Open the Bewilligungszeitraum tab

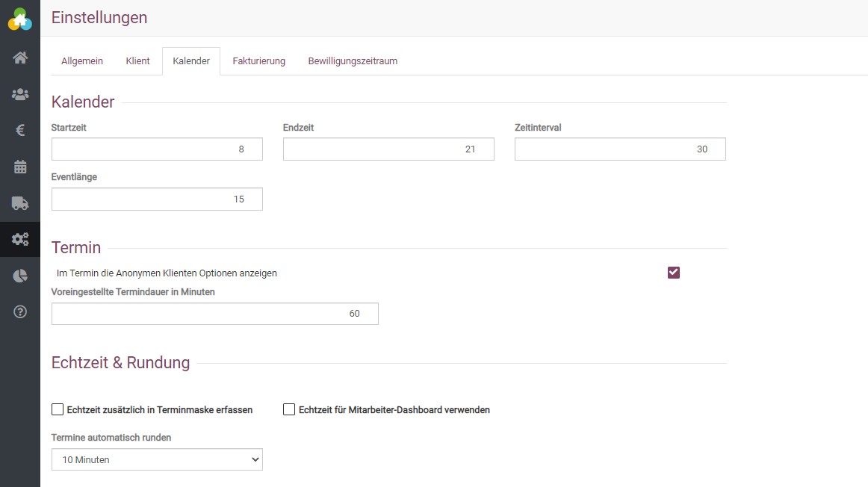click(353, 61)
